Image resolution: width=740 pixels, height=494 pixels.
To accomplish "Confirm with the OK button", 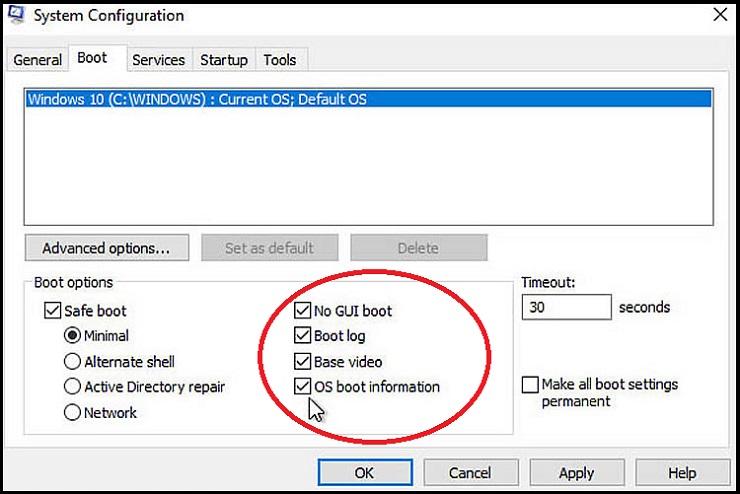I will click(x=365, y=472).
